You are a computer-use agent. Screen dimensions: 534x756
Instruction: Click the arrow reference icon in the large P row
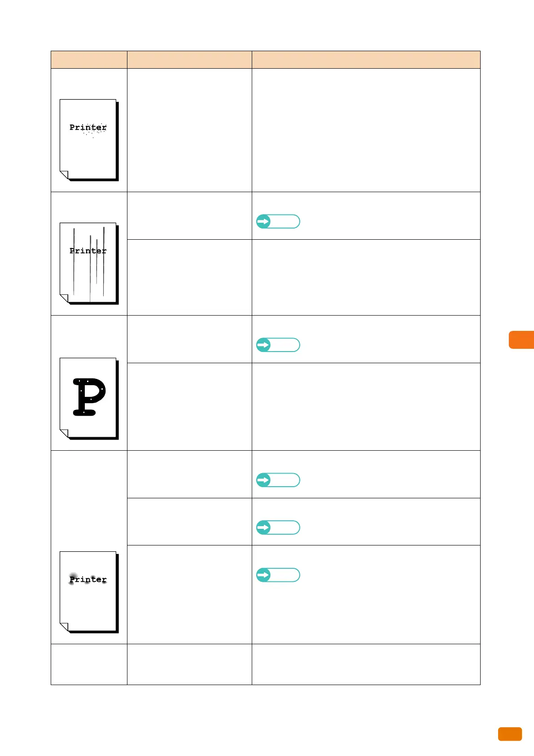pyautogui.click(x=278, y=345)
